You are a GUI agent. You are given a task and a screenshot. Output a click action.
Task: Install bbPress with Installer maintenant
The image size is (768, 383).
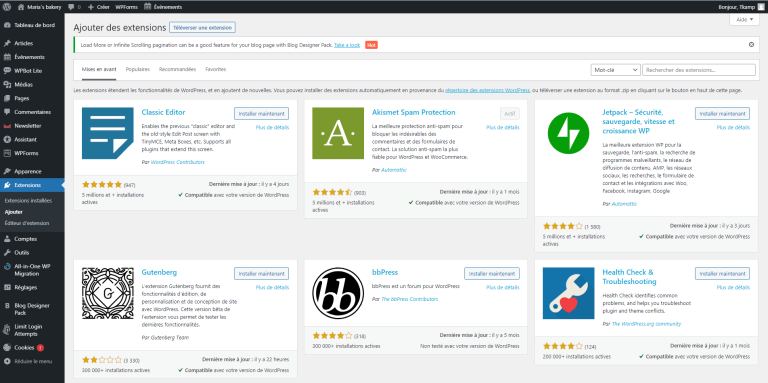coord(492,273)
